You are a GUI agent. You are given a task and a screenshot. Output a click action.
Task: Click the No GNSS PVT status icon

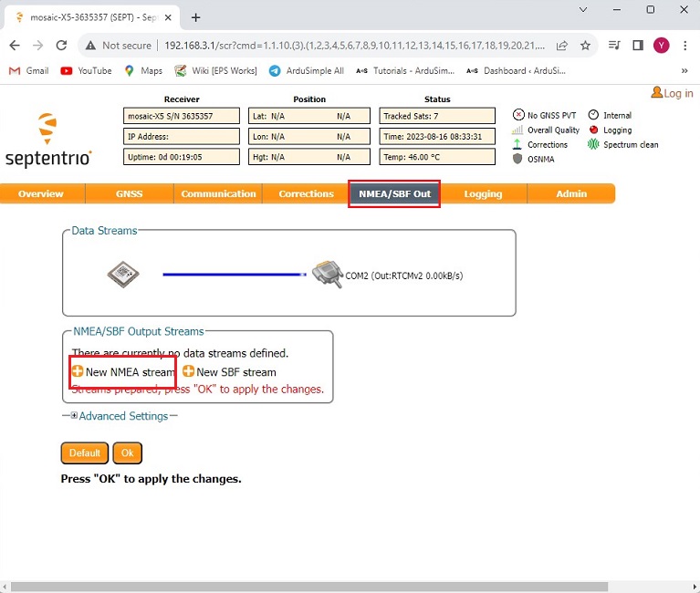(x=518, y=116)
